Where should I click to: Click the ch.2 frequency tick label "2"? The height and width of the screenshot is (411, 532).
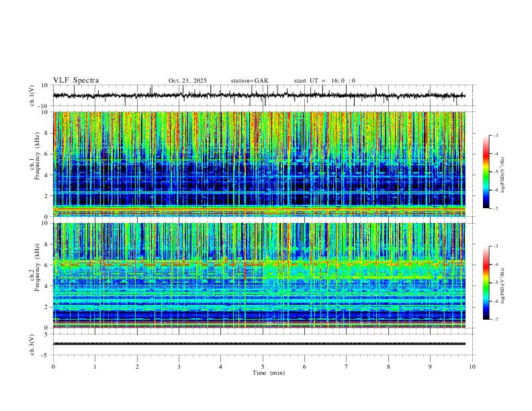46,307
